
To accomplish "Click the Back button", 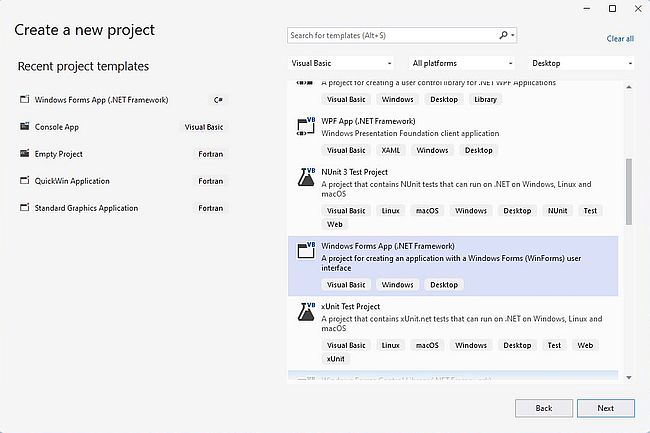I will coord(543,408).
